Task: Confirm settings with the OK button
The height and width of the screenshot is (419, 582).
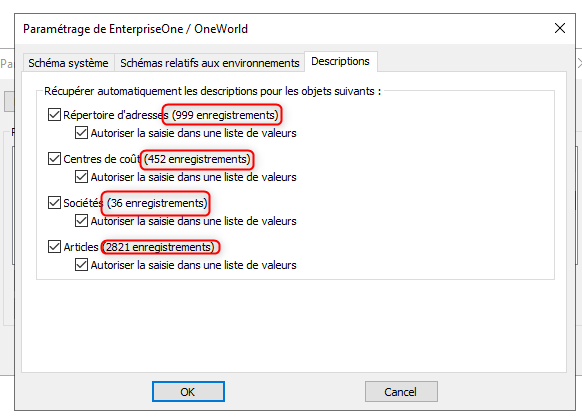Action: pyautogui.click(x=188, y=392)
